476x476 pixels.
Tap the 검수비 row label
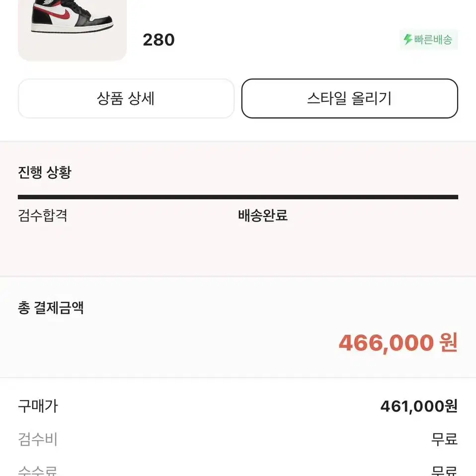pyautogui.click(x=38, y=439)
